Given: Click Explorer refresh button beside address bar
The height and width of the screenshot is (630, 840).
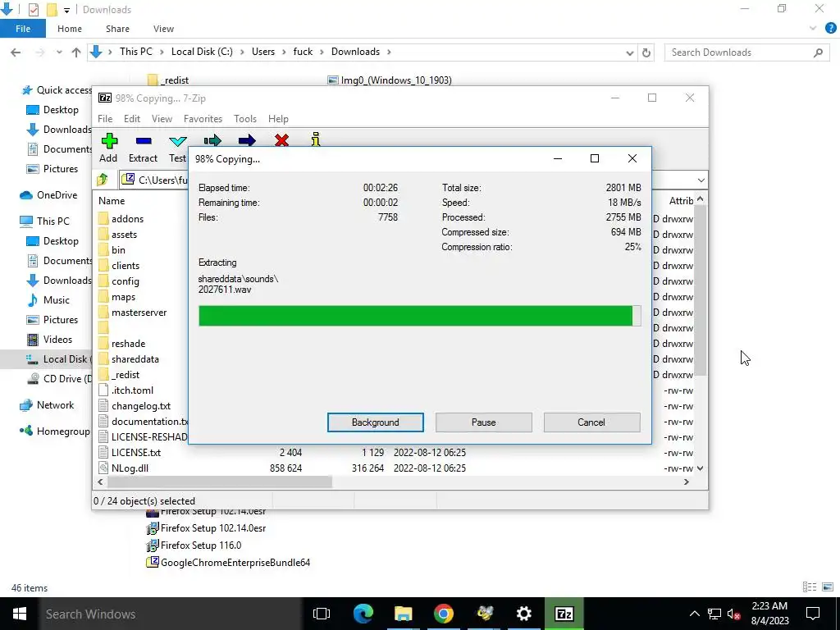Looking at the screenshot, I should click(646, 52).
